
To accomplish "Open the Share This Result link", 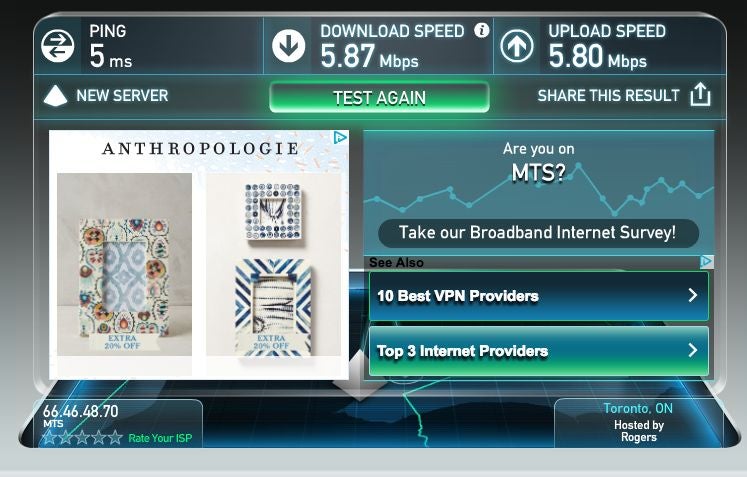I will (608, 95).
